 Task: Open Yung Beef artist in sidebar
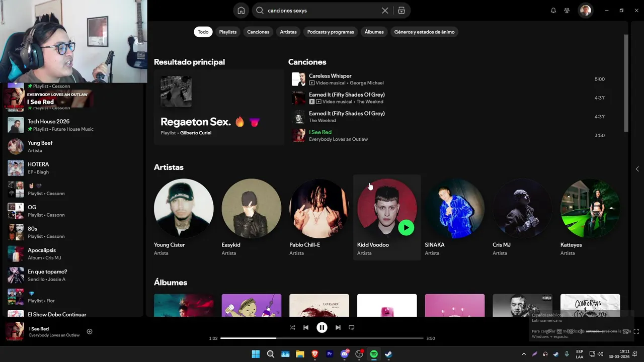click(73, 146)
